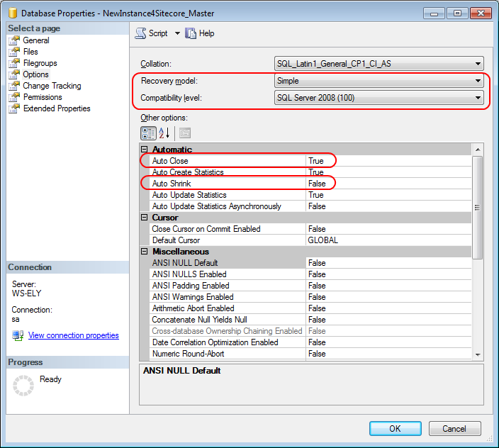Click View connection properties link
499x448 pixels.
(73, 335)
